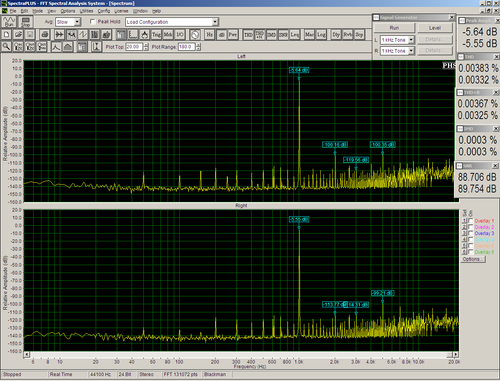500x381 pixels.
Task: Click the 88.706 dB SNR readout
Action: click(x=477, y=177)
